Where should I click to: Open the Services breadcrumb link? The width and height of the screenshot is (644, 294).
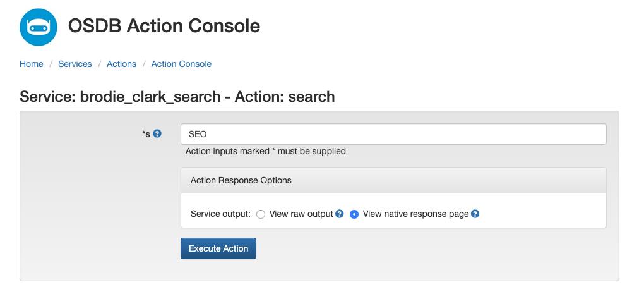tap(75, 64)
